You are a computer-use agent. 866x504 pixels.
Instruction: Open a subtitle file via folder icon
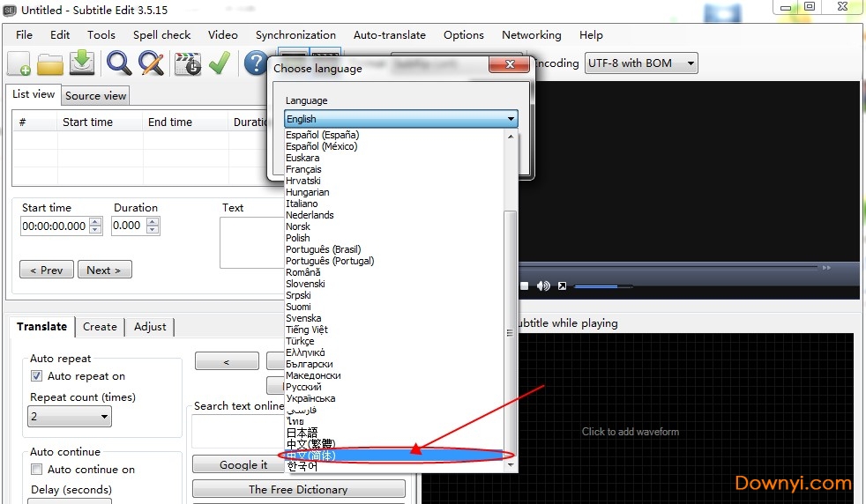point(50,63)
